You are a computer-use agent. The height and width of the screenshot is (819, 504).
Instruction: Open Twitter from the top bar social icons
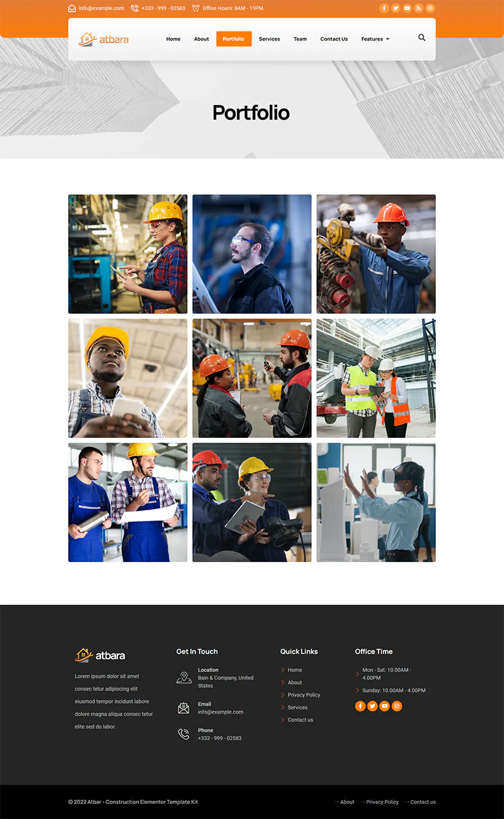pyautogui.click(x=396, y=8)
